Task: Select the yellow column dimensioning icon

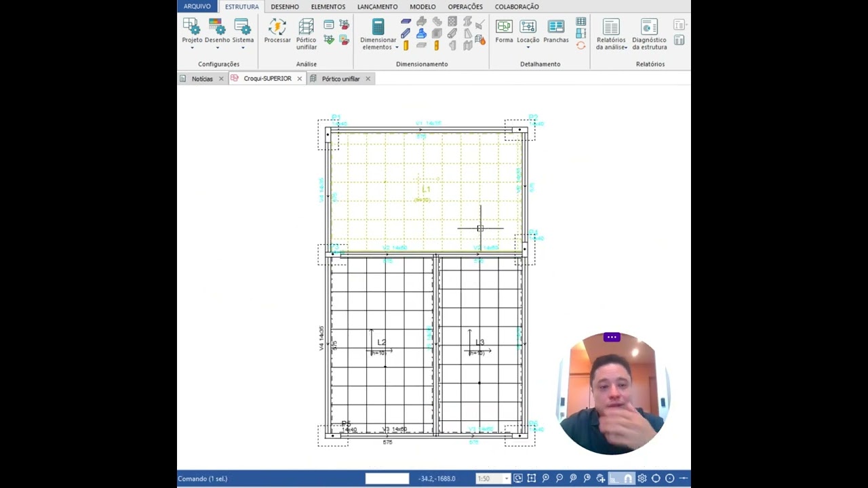Action: (x=406, y=45)
